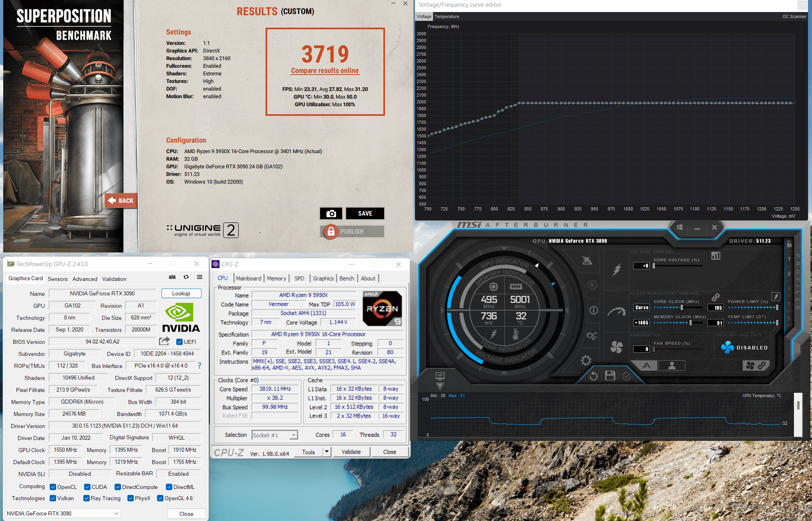Toggle the DirectML checkbox
This screenshot has width=812, height=521.
(x=169, y=487)
